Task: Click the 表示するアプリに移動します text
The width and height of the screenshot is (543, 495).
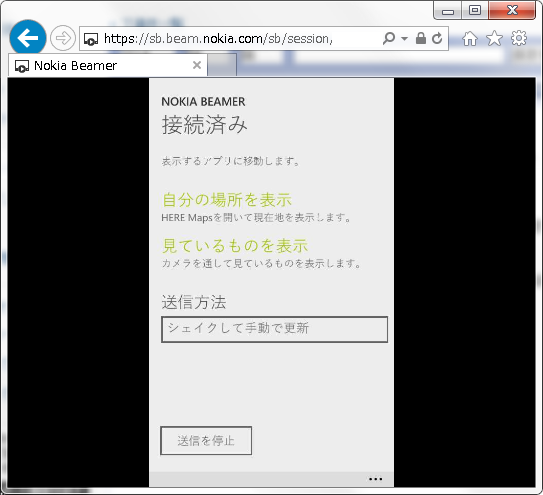Action: [231, 161]
